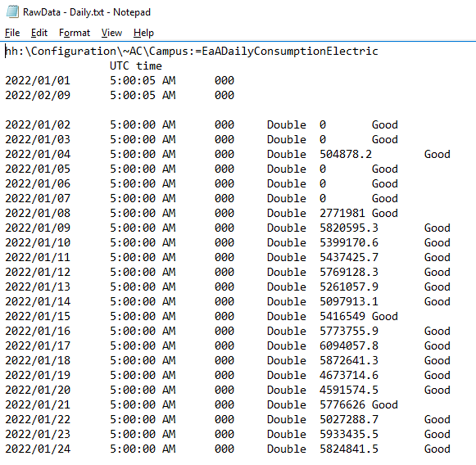This screenshot has height=465, width=476.
Task: Click the value 5773755.9
Action: pyautogui.click(x=349, y=331)
